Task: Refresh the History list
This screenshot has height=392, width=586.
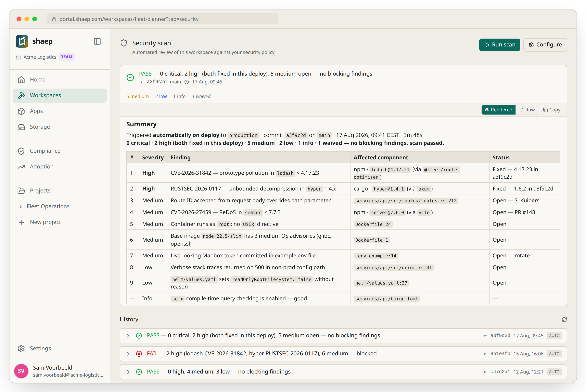Action: click(x=564, y=319)
